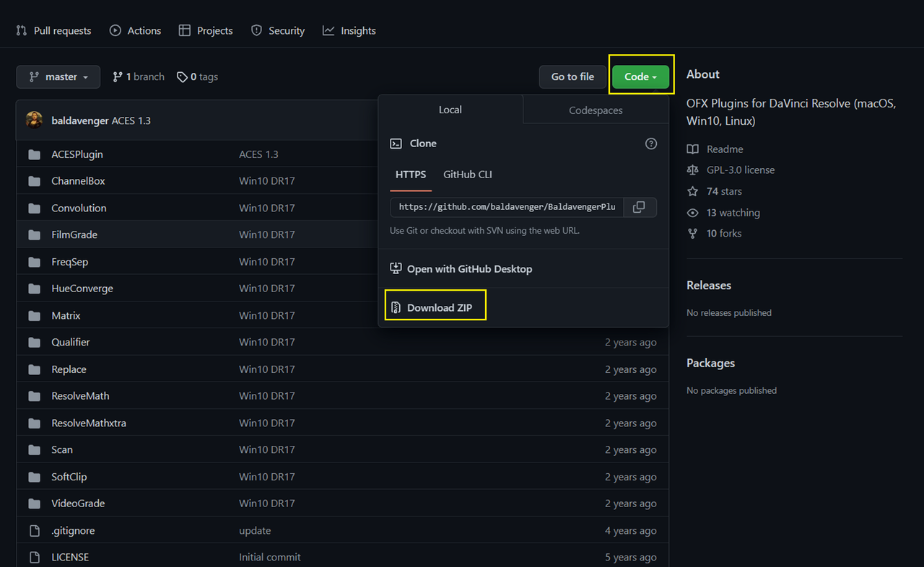Click the star icon beside 74 stars
Image resolution: width=924 pixels, height=567 pixels.
pos(693,191)
